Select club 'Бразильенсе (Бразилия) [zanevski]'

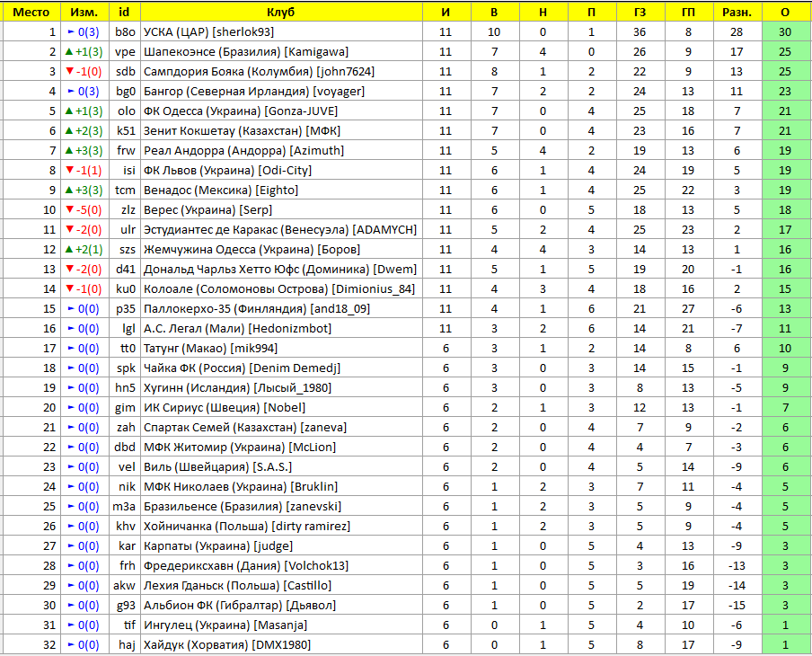coord(243,506)
